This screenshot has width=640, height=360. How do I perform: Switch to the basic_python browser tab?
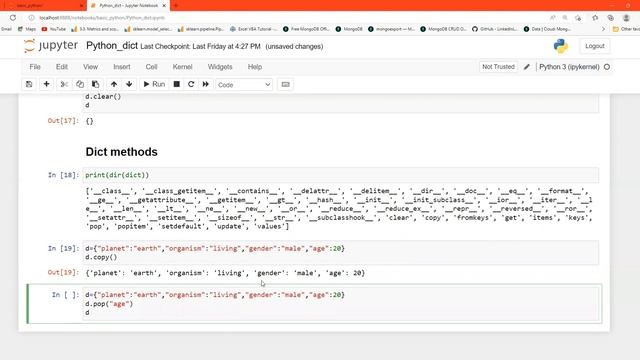tap(43, 6)
